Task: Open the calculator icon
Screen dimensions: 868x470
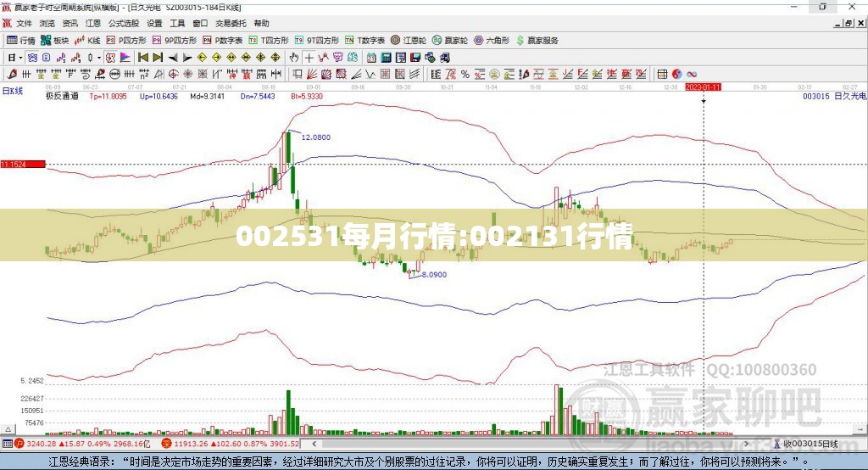Action: (386, 58)
